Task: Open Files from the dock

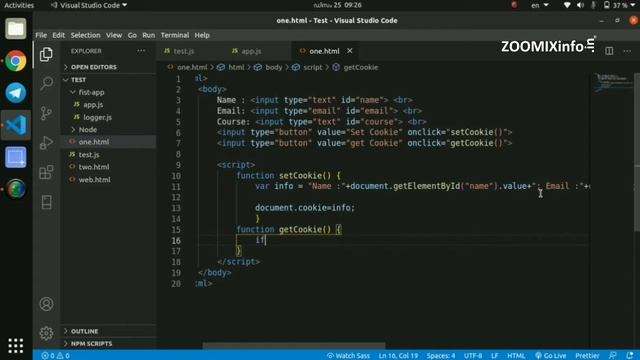Action: coord(16,29)
